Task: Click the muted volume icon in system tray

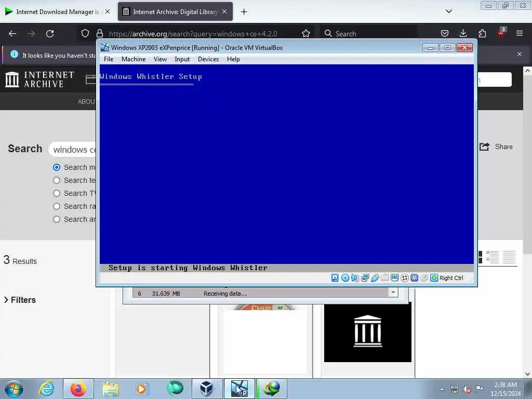Action: (467, 389)
